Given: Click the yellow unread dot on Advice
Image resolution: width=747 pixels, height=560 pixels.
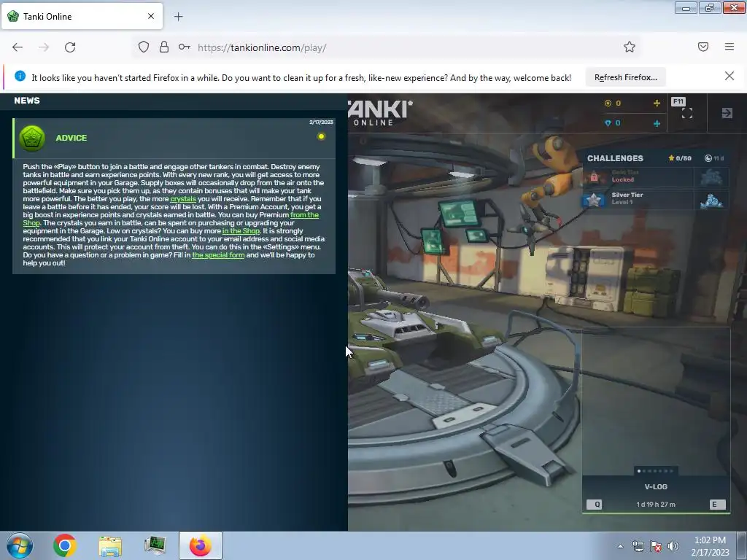Looking at the screenshot, I should [x=321, y=136].
